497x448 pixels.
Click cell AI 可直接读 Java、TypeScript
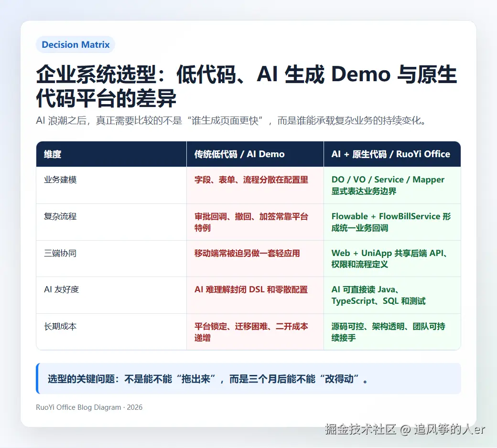(392, 295)
